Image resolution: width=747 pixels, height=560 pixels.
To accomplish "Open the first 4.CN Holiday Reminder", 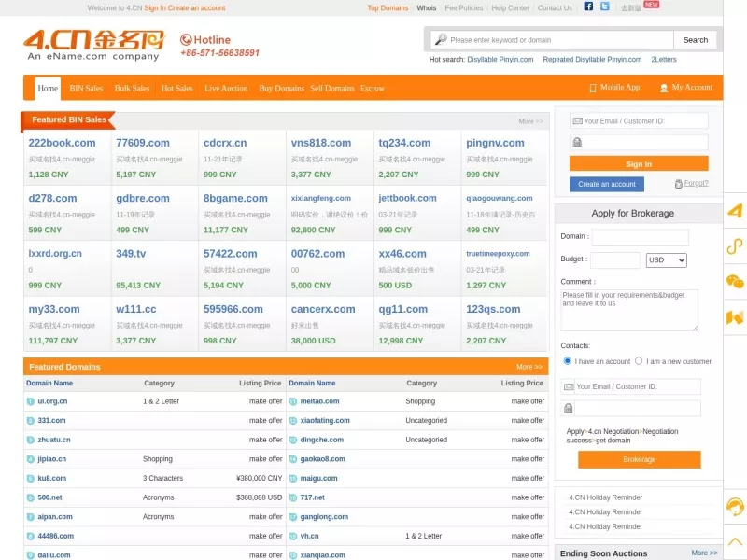I will tap(605, 497).
